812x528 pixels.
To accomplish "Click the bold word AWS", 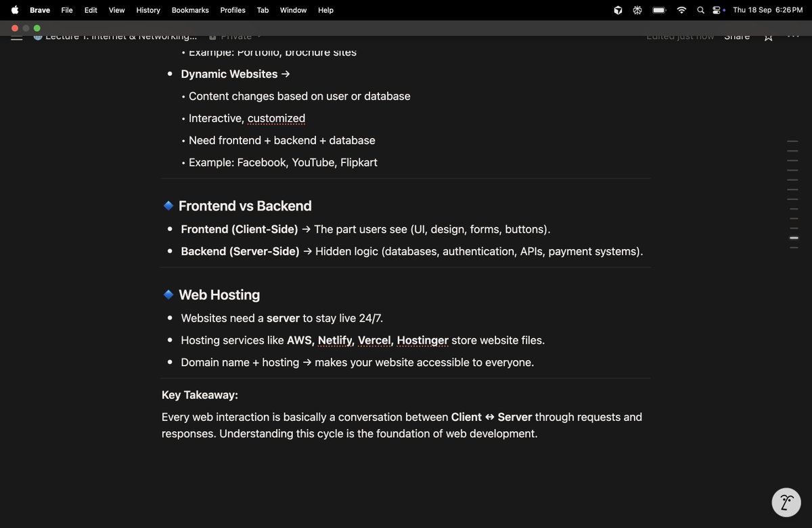I will pos(300,340).
